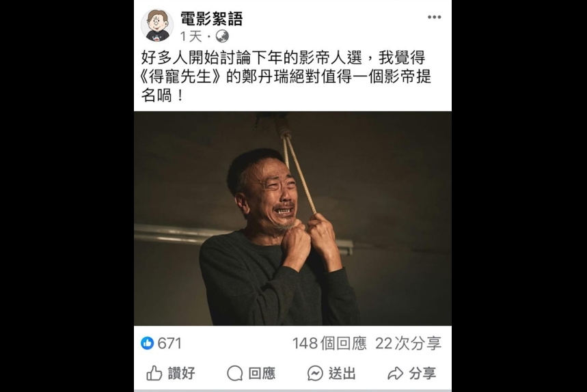Open the 電影絮語 cartoon profile avatar

coord(157,25)
